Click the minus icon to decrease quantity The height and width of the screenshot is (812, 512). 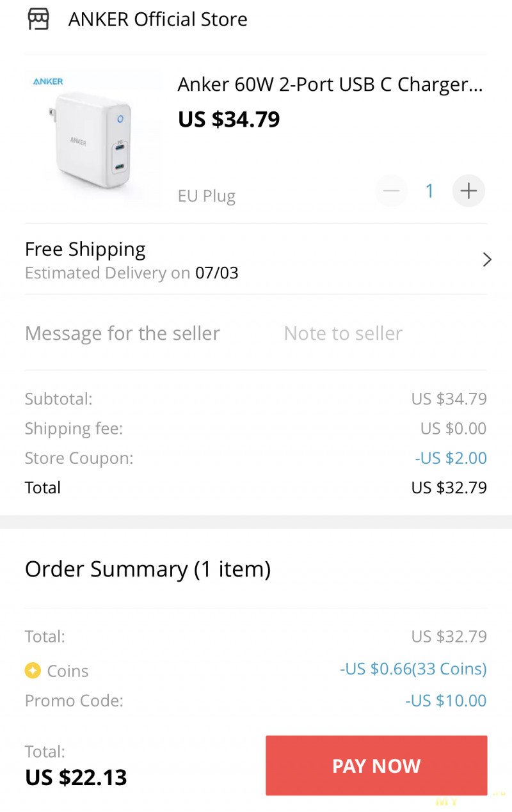tap(391, 190)
